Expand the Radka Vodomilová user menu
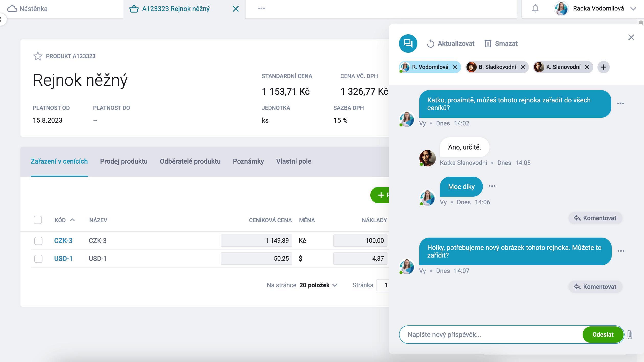 633,9
